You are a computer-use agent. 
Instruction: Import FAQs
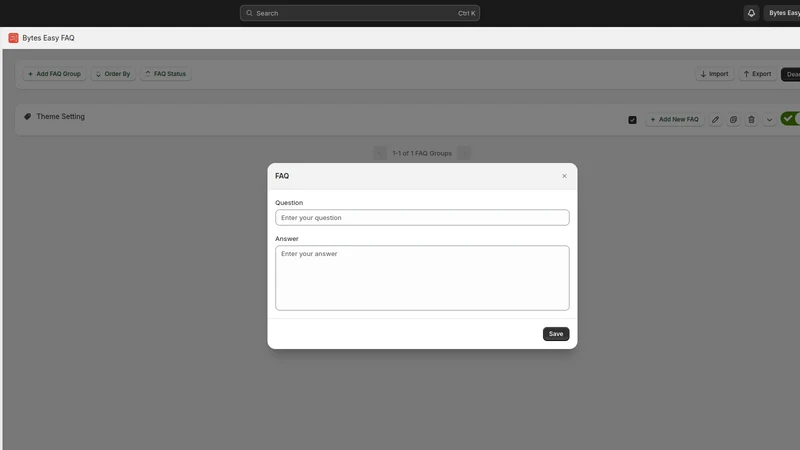click(714, 74)
